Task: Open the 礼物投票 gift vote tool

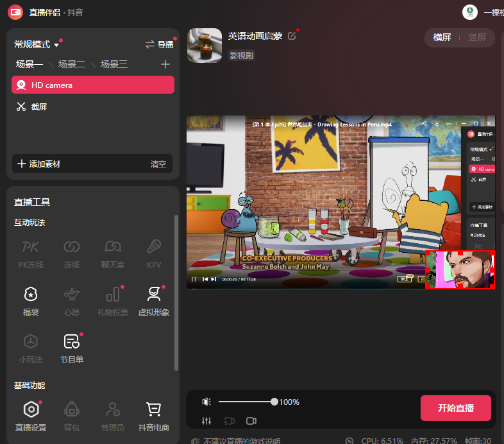Action: point(113,302)
